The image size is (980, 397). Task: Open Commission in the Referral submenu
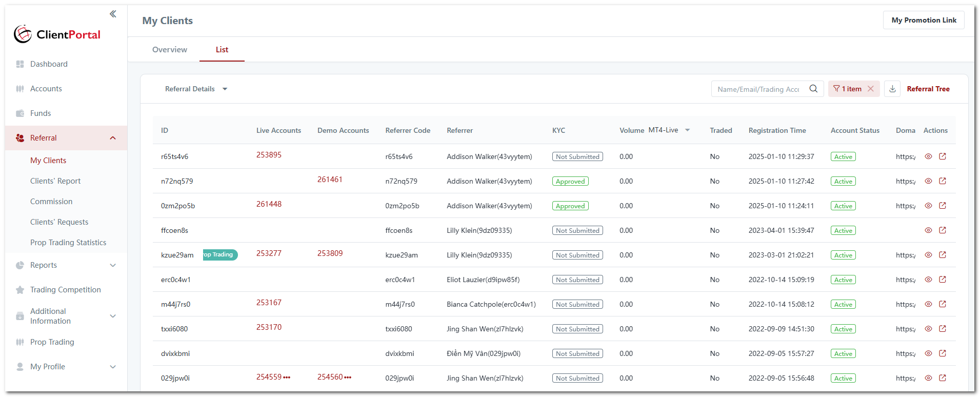coord(51,202)
